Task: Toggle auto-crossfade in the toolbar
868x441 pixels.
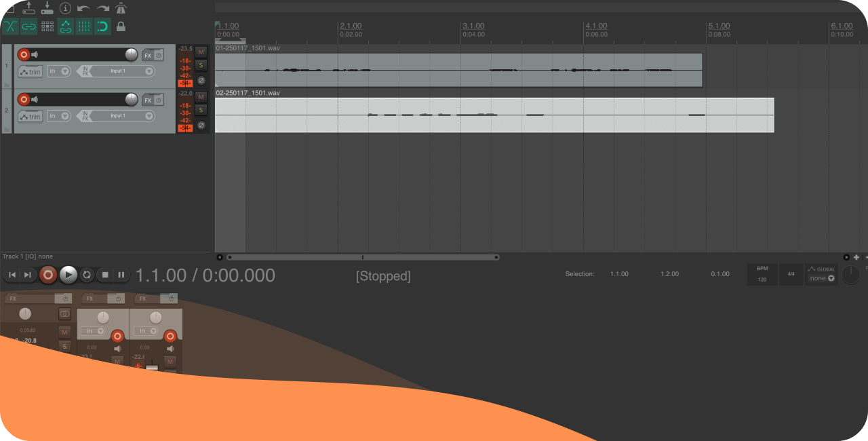Action: tap(11, 26)
